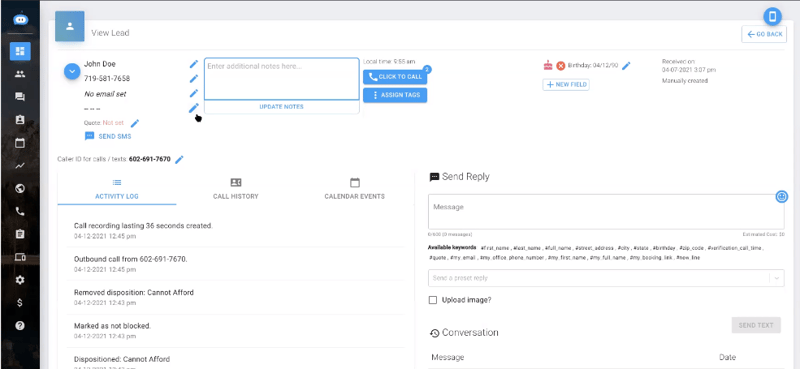Screen dimensions: 800x369
Task: Click the Click To Call button
Action: [395, 77]
